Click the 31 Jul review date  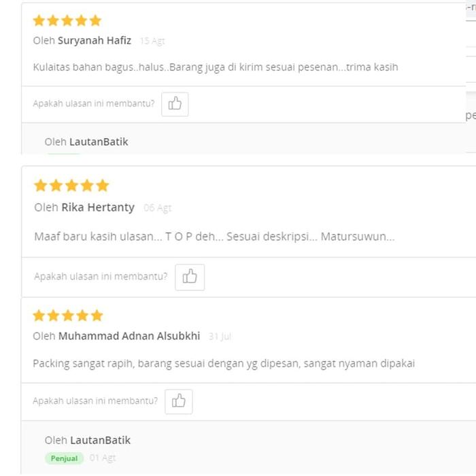pyautogui.click(x=220, y=337)
